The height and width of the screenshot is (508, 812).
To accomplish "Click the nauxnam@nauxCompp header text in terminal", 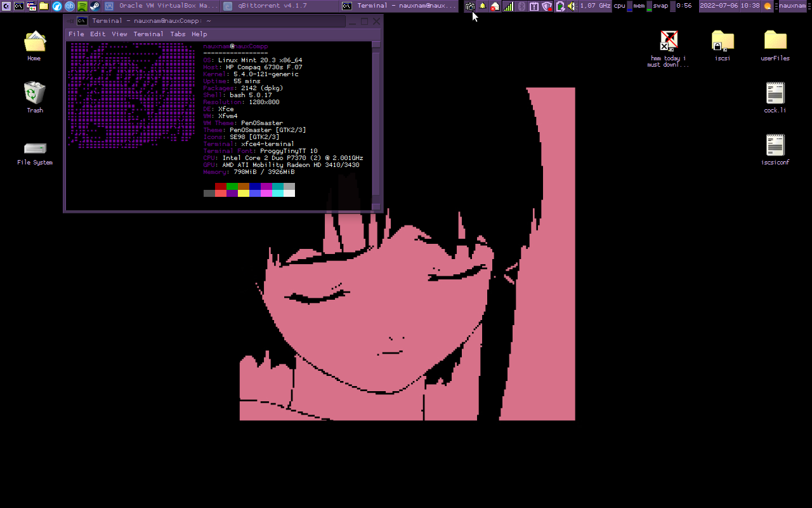I will point(235,46).
